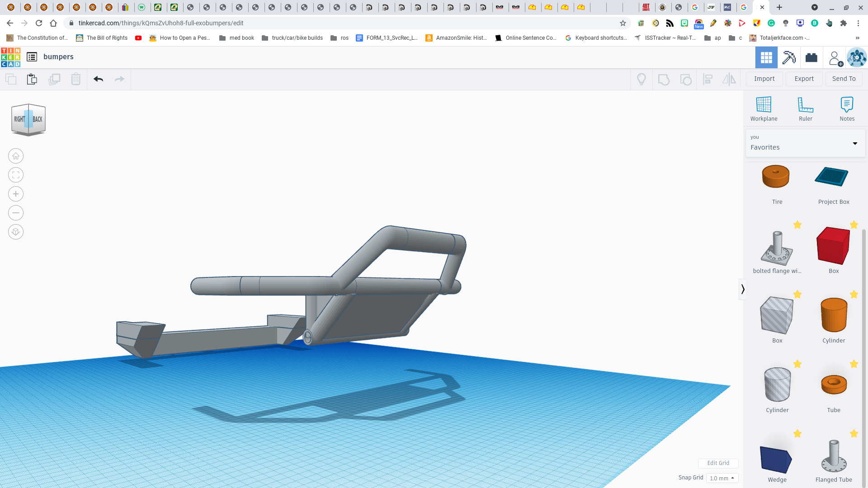Viewport: 868px width, 488px height.
Task: Bookmark this page with star icon
Action: pyautogui.click(x=623, y=23)
